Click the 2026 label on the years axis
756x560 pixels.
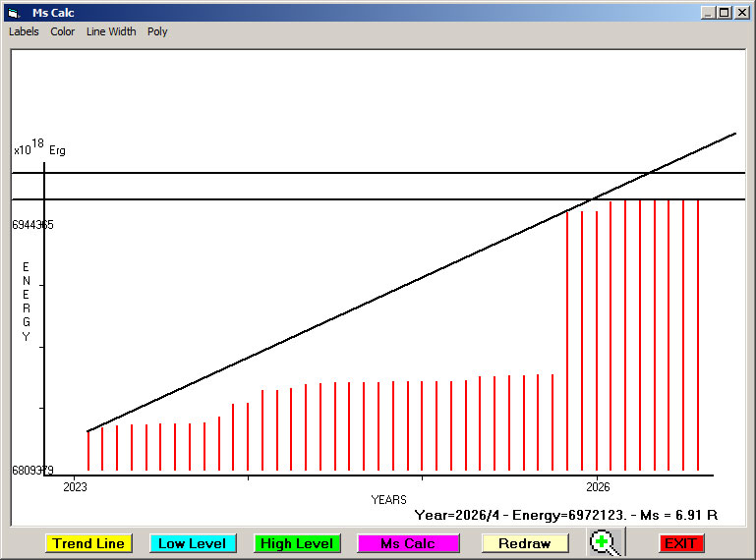tap(597, 486)
